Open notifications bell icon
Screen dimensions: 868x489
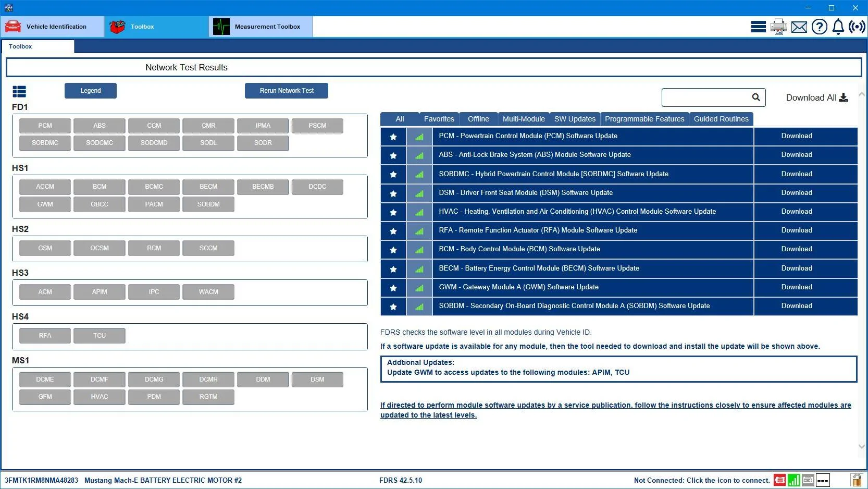(x=838, y=27)
